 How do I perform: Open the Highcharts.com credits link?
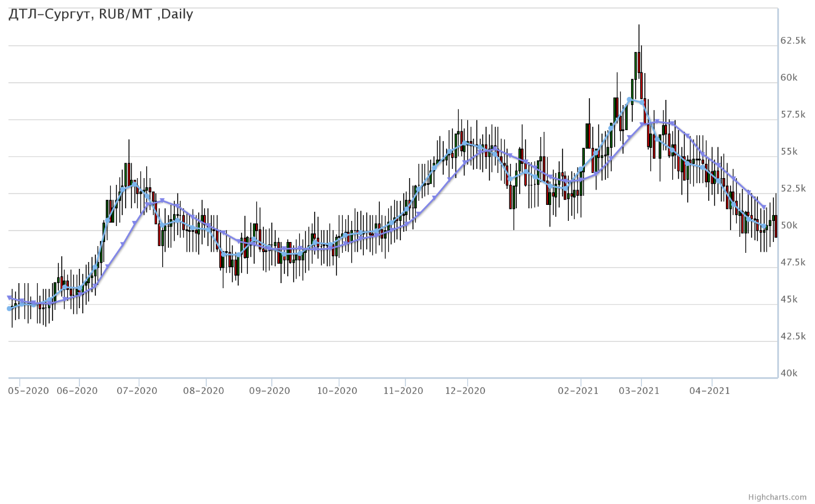click(777, 497)
